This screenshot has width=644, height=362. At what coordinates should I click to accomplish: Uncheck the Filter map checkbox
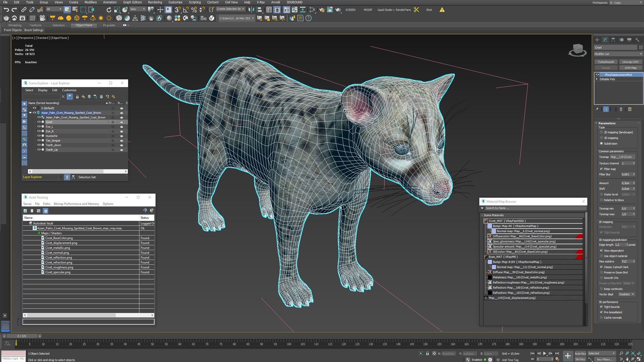pyautogui.click(x=601, y=169)
